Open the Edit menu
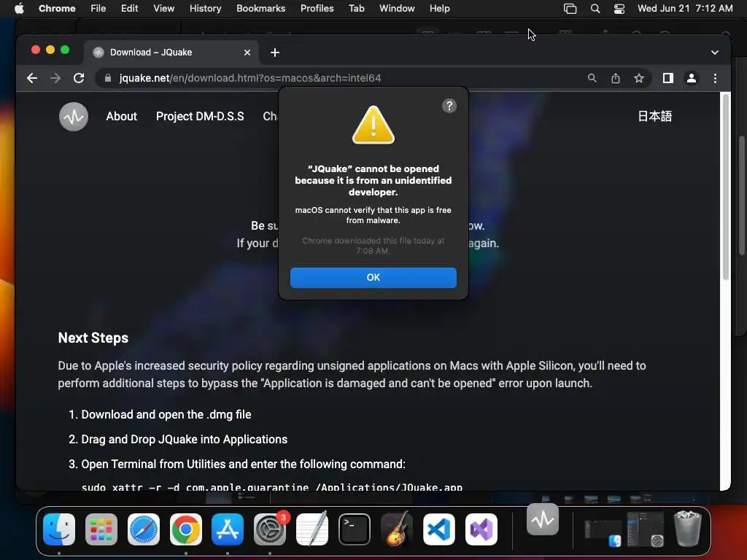The width and height of the screenshot is (747, 560). click(x=130, y=9)
